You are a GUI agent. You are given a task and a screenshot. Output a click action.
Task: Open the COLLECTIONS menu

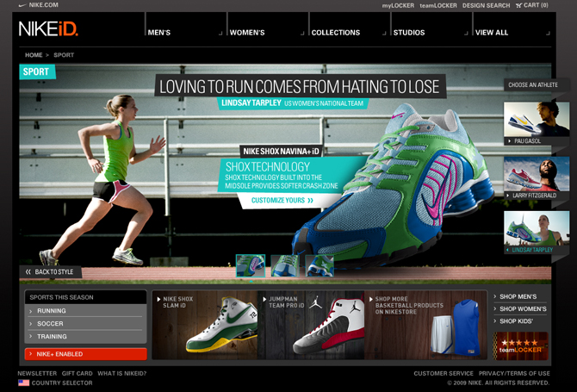pos(336,33)
